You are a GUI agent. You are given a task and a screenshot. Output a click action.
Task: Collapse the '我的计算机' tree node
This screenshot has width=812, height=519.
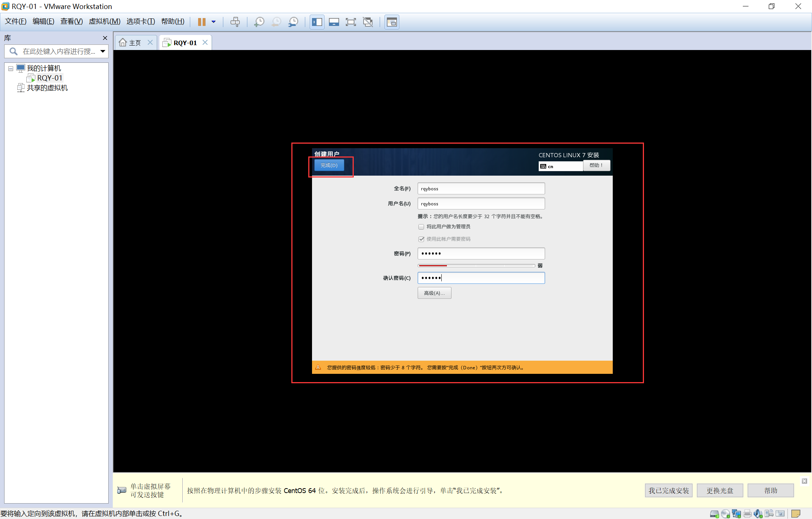11,68
